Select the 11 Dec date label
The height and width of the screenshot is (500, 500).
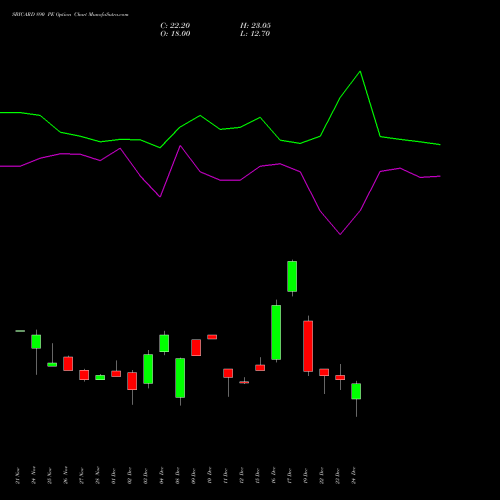[226, 476]
